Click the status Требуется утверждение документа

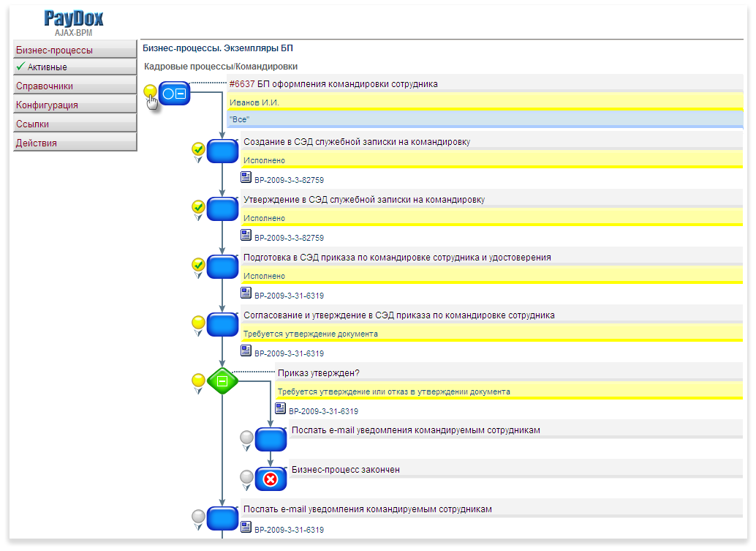tap(311, 334)
